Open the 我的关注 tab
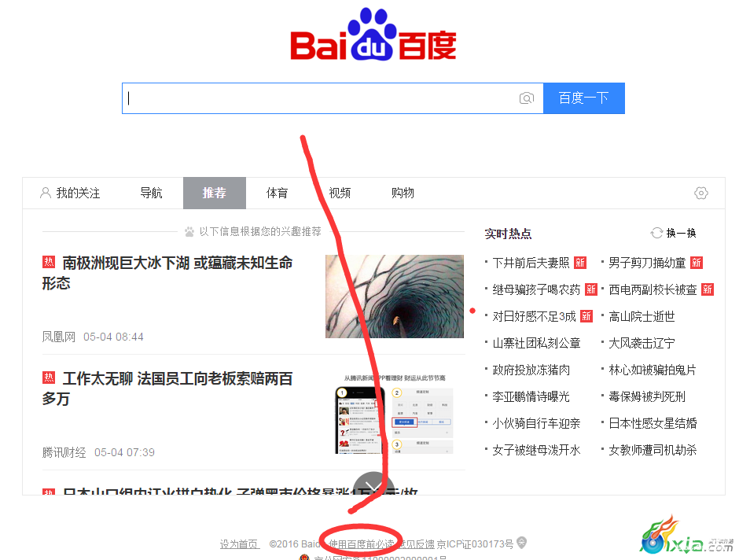 tap(70, 193)
